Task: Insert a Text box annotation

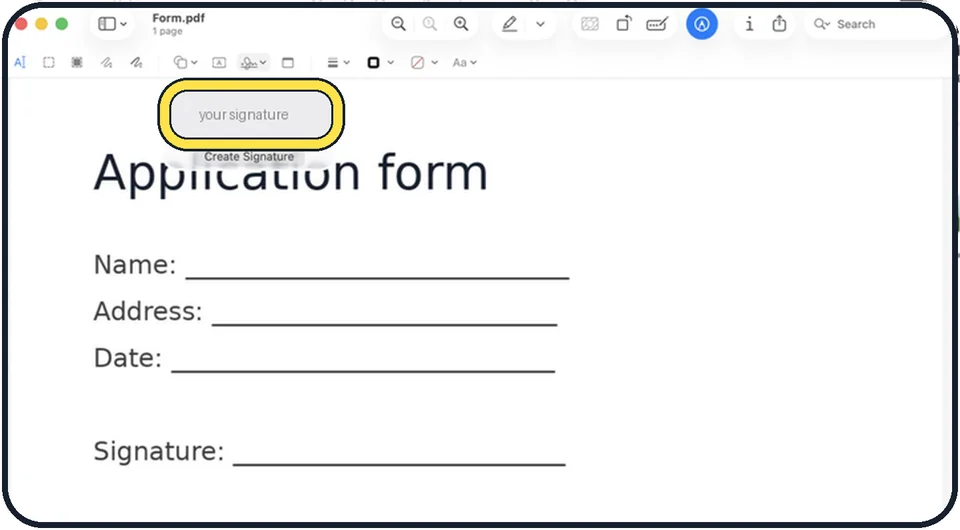Action: pyautogui.click(x=219, y=62)
